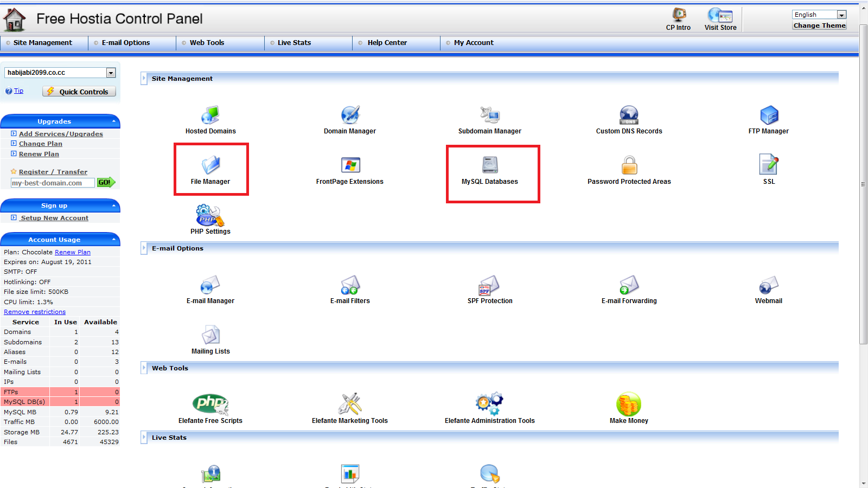Launch the Webmail icon
The image size is (868, 488).
pyautogui.click(x=769, y=285)
